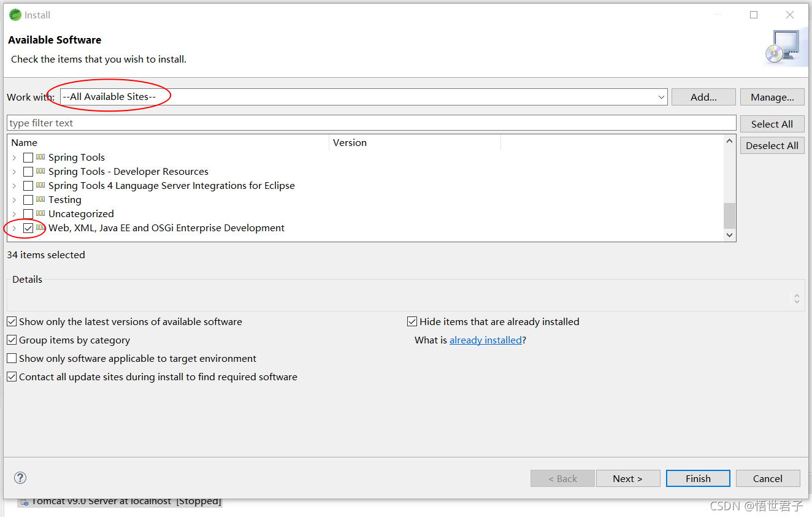Click the Name column header
The width and height of the screenshot is (812, 517).
[169, 142]
